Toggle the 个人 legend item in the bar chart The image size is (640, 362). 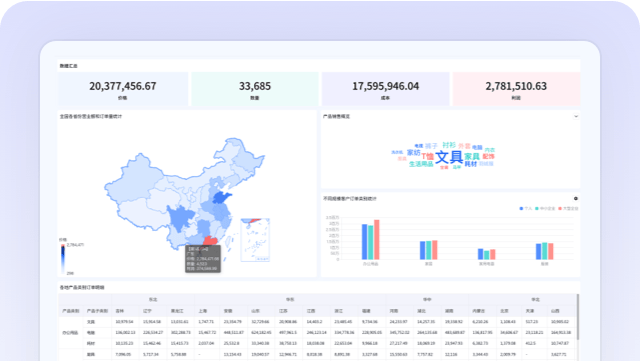[x=526, y=209]
